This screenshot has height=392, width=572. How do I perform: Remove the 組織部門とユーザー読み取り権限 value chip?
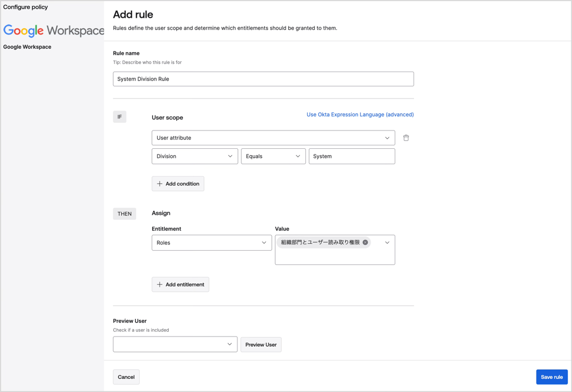(365, 243)
